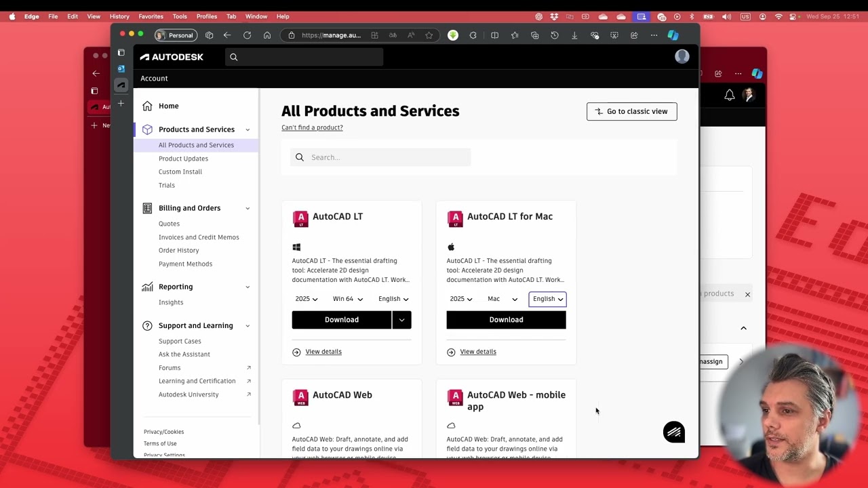Open Edge split screen icon

[x=494, y=35]
